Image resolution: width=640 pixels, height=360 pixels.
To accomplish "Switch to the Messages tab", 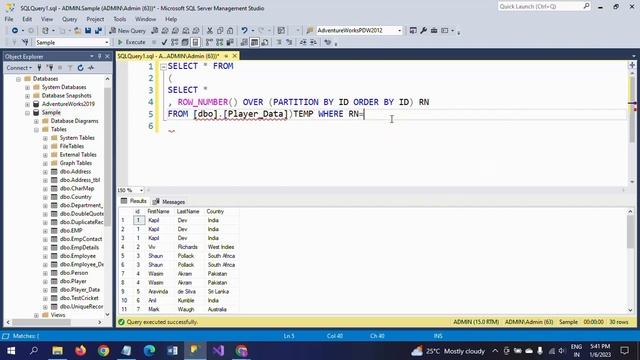I will click(169, 202).
